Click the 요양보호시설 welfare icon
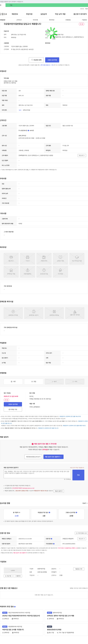 [44, 272]
